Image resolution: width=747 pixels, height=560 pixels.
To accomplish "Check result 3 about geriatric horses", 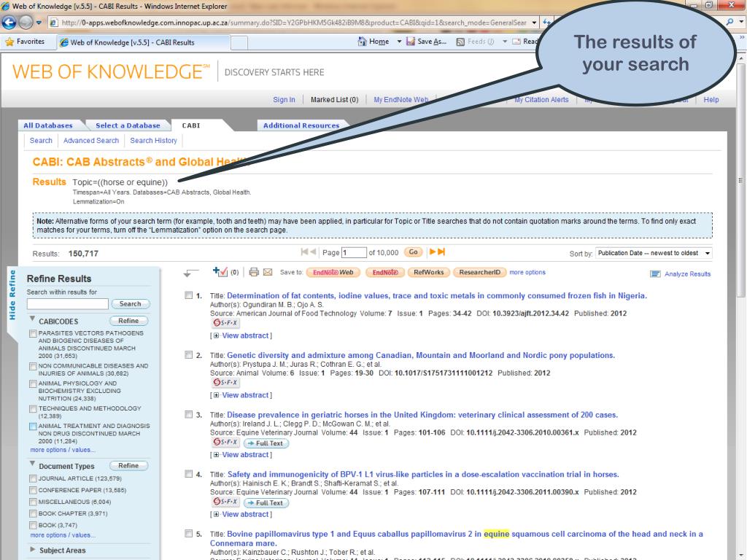I will point(189,414).
